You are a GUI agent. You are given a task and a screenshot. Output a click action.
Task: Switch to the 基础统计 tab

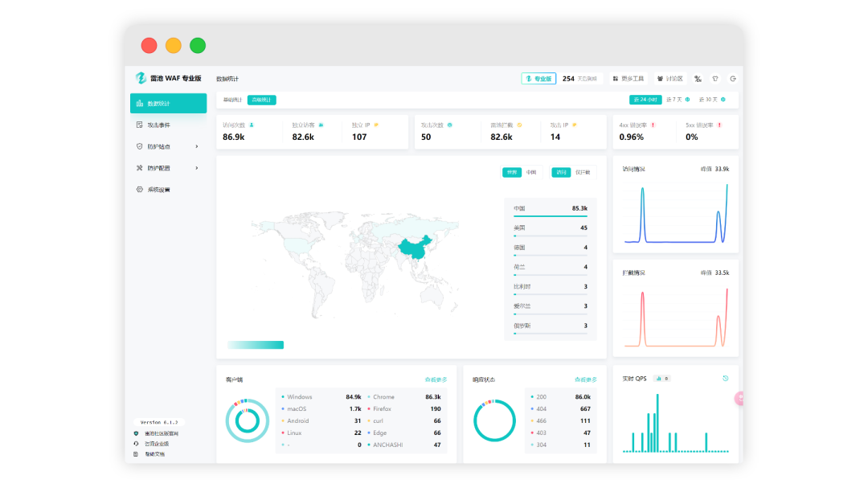pyautogui.click(x=232, y=100)
